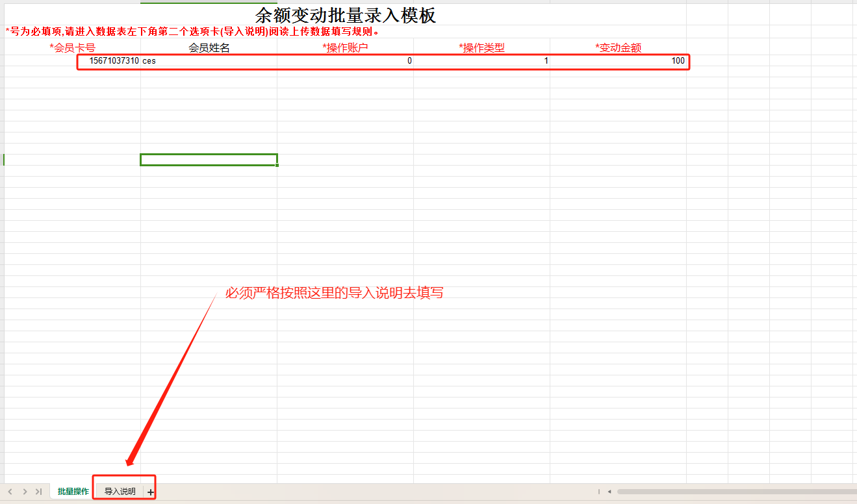Viewport: 857px width, 504px height.
Task: Select the operation type cell showing 1
Action: coord(481,61)
